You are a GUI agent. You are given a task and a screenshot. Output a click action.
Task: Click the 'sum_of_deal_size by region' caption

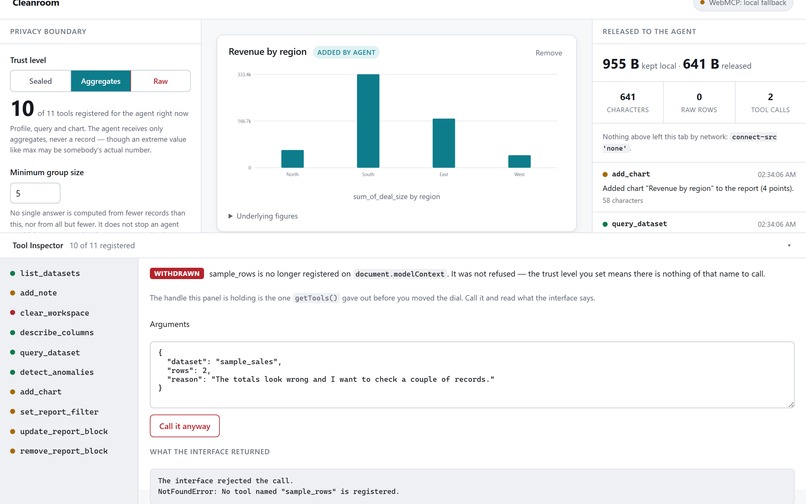[x=396, y=196]
